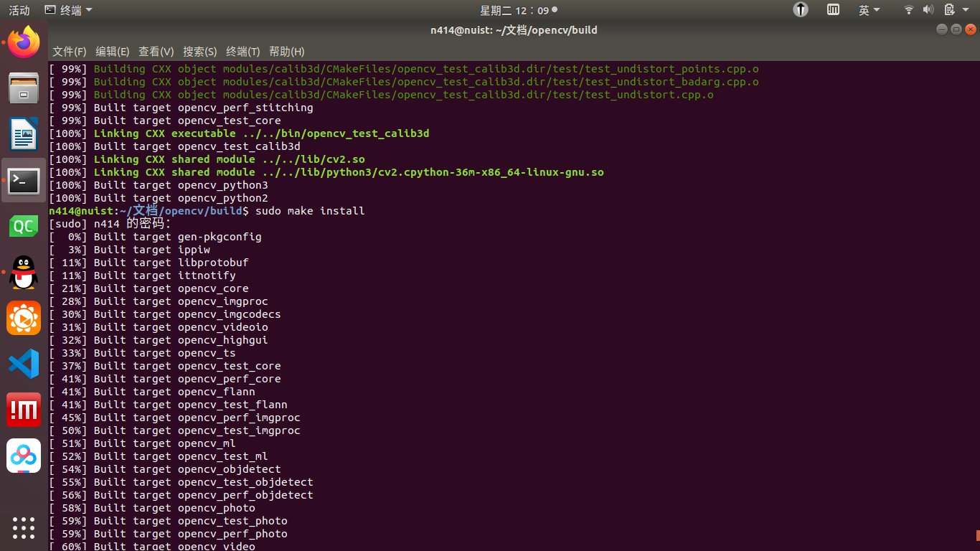Open the clock showing 星期二 12:09

(519, 10)
